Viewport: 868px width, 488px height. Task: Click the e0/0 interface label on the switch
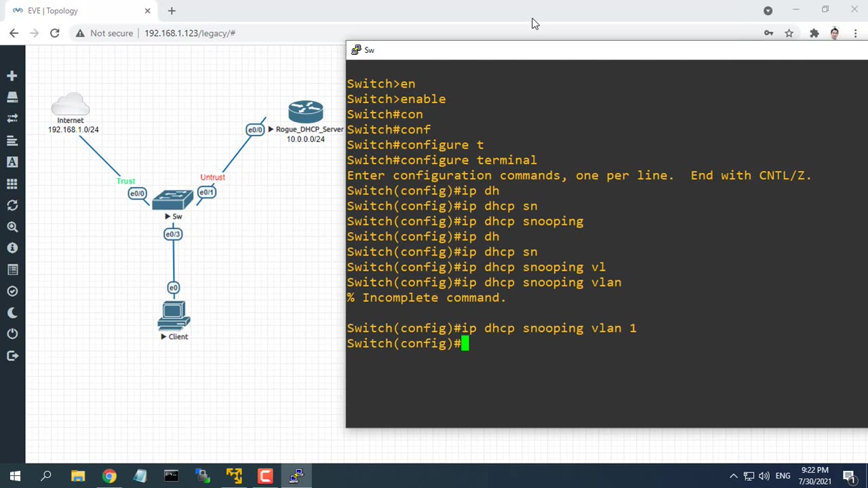coord(137,194)
